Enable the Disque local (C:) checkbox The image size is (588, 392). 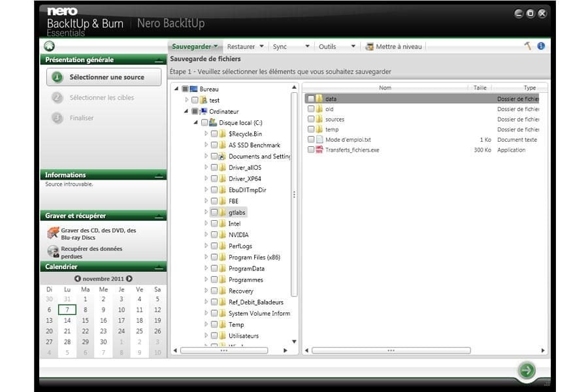(x=204, y=123)
